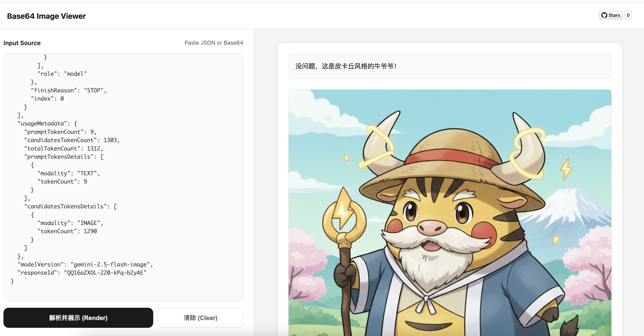Viewport: 644px width, 336px height.
Task: Click the modality IMAGE line
Action: [x=70, y=223]
